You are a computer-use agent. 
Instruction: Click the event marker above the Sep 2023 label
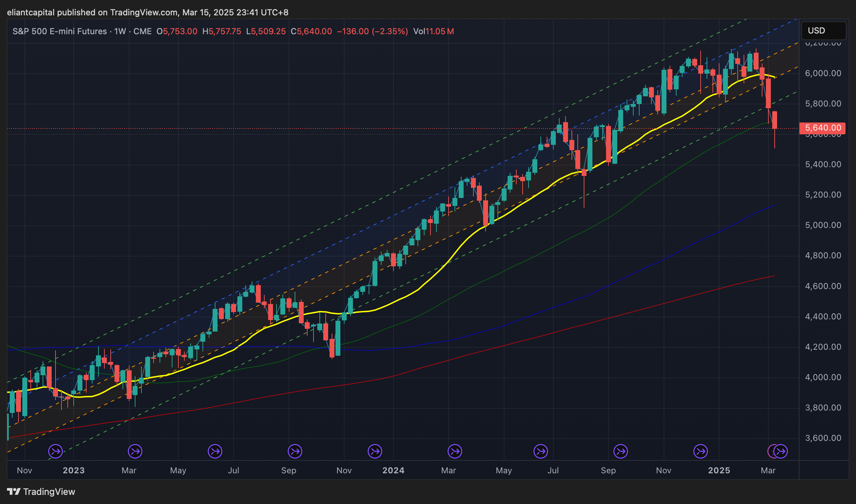tap(295, 451)
